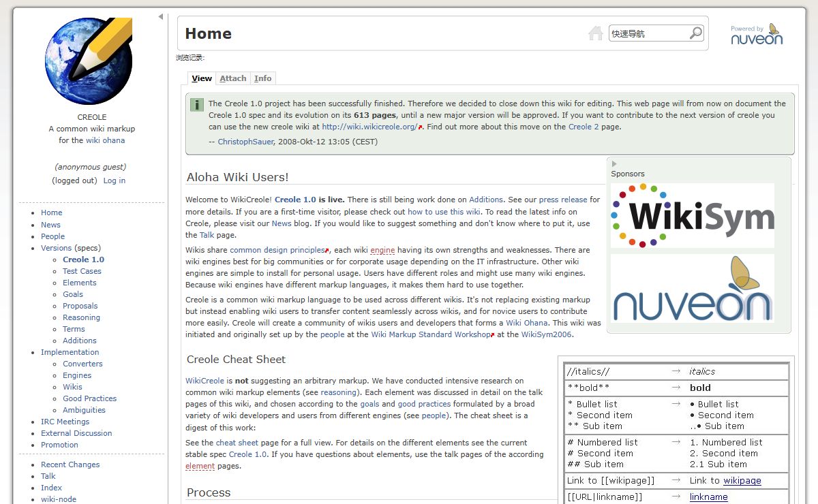Open the News blog link in welcome text
The width and height of the screenshot is (818, 504).
[282, 223]
